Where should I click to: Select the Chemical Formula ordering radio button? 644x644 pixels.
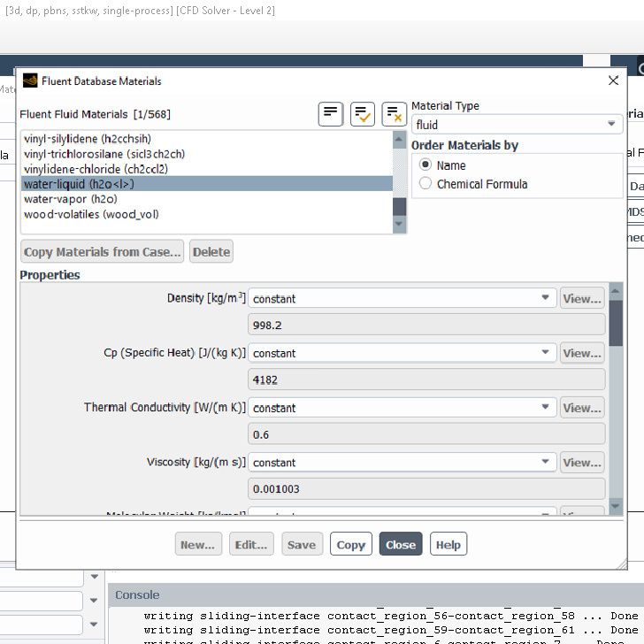point(425,183)
